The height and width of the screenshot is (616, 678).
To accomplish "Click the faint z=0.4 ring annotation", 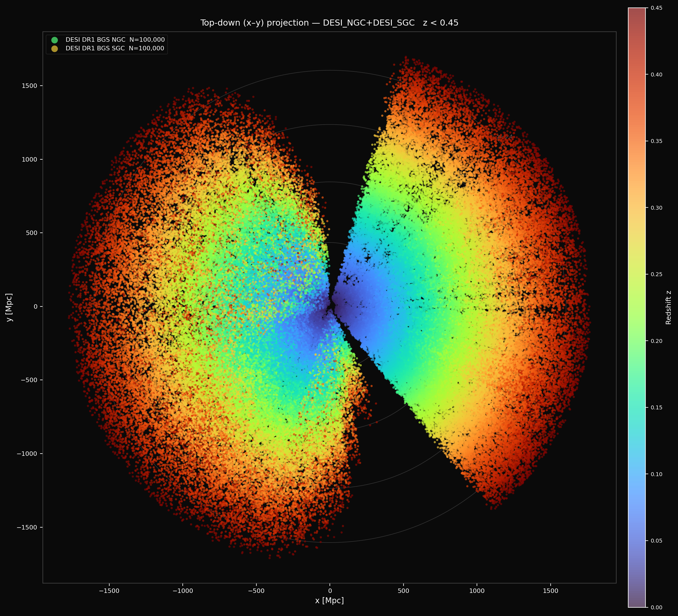I will coord(504,137).
